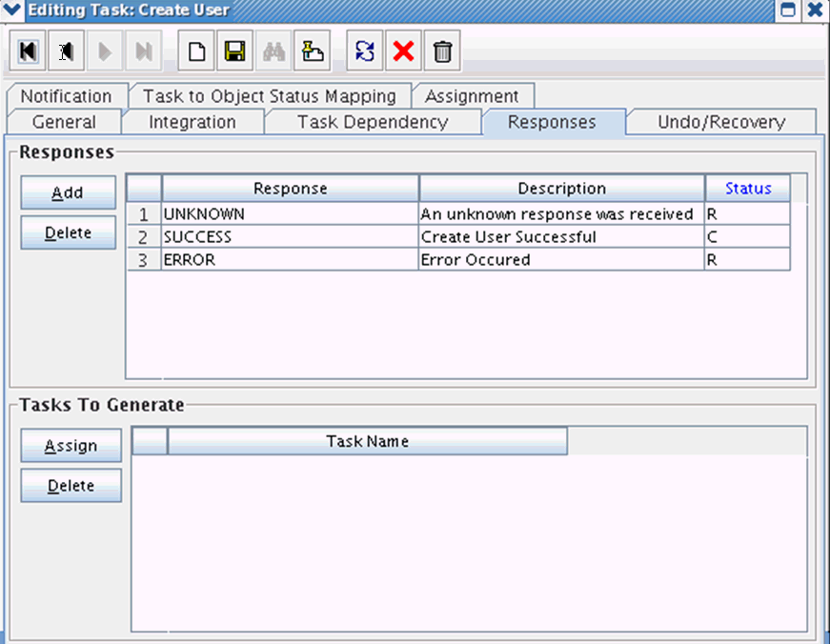This screenshot has height=644, width=830.
Task: Click status R cell in ERROR row
Action: 748,260
